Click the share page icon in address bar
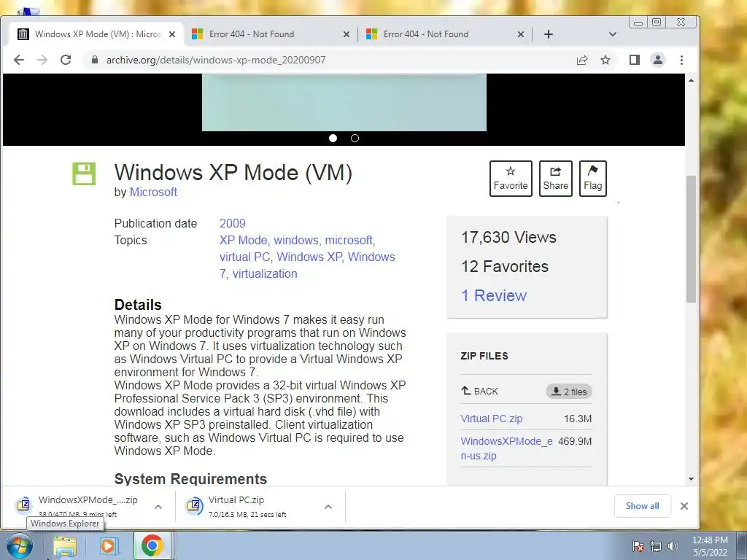The width and height of the screenshot is (747, 560). point(581,60)
